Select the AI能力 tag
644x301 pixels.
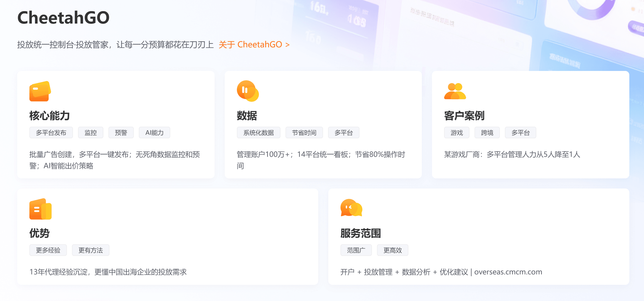155,133
